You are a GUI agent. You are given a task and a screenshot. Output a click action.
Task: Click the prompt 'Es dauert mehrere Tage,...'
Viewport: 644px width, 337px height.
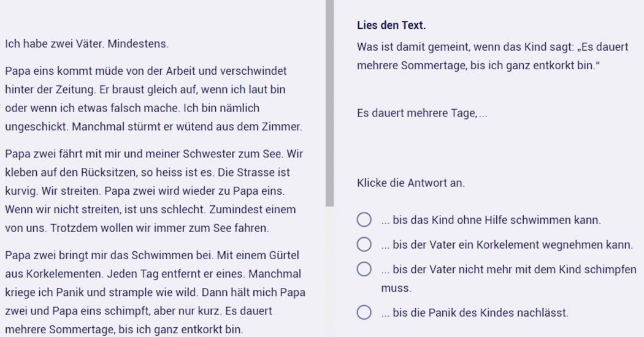tap(422, 113)
